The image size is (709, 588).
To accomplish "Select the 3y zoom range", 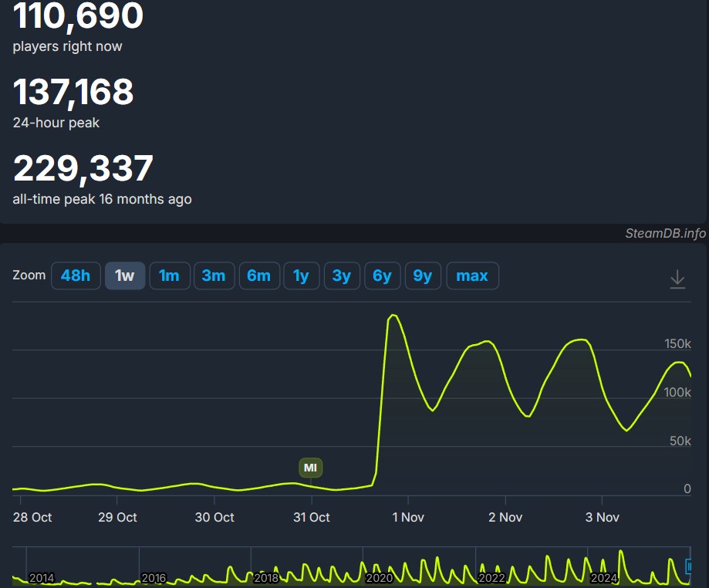I will (342, 275).
